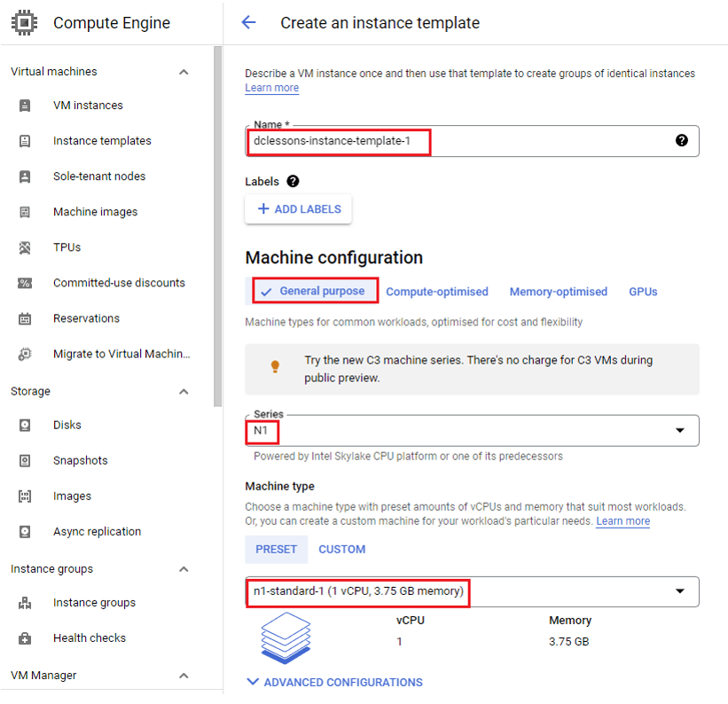Viewport: 728px width, 704px height.
Task: Expand Advanced Configurations
Action: click(335, 682)
